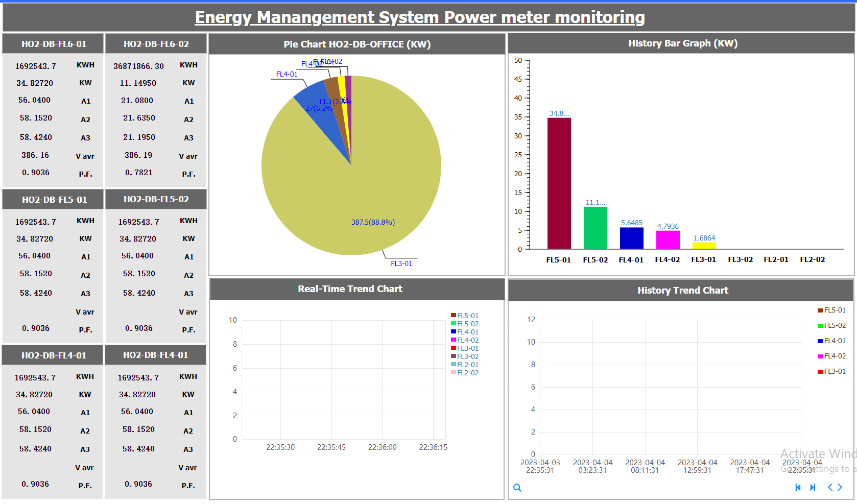Viewport: 857px width, 504px height.
Task: Go to next page with right chevron
Action: pos(840,488)
